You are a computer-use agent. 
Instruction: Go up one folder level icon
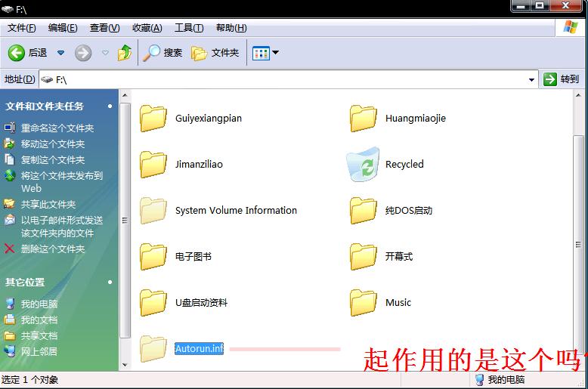(x=125, y=52)
